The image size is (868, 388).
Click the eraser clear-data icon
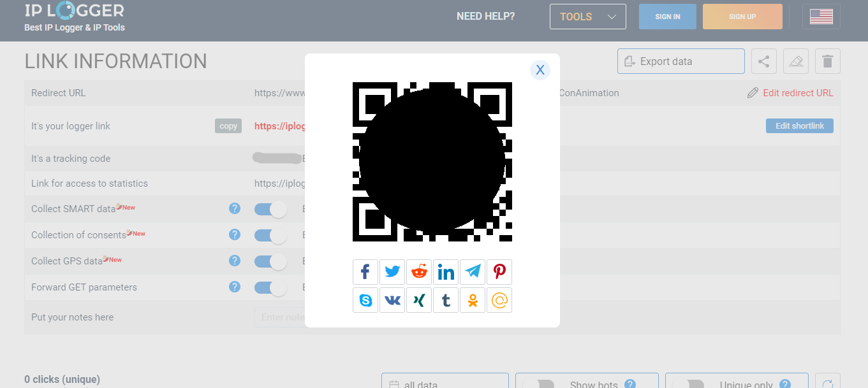(x=796, y=61)
